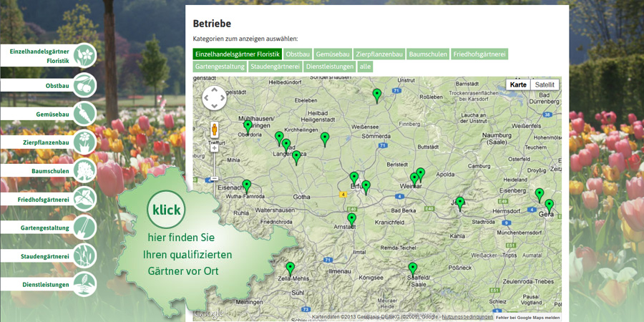This screenshot has width=644, height=322.
Task: Open the Gemüsebau sidebar link
Action: point(52,114)
